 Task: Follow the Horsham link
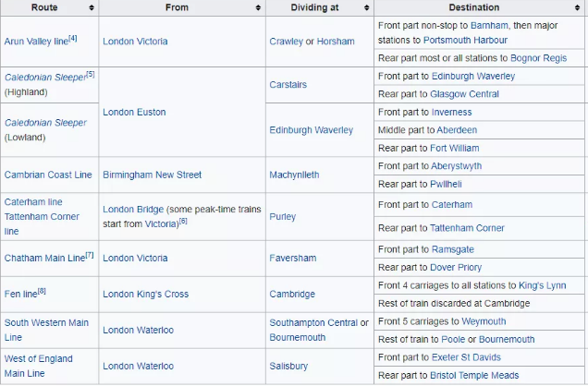click(336, 42)
